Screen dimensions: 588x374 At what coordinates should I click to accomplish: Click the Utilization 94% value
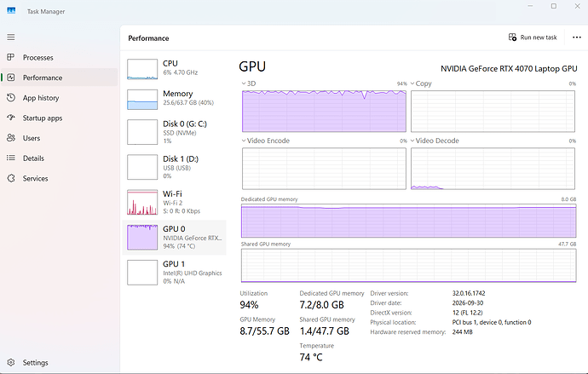250,305
